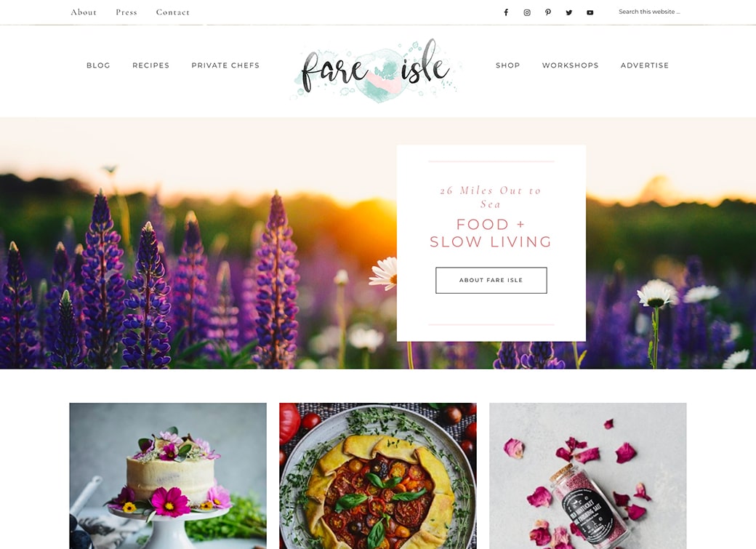
Task: Open the Private Chefs menu item
Action: pyautogui.click(x=225, y=65)
